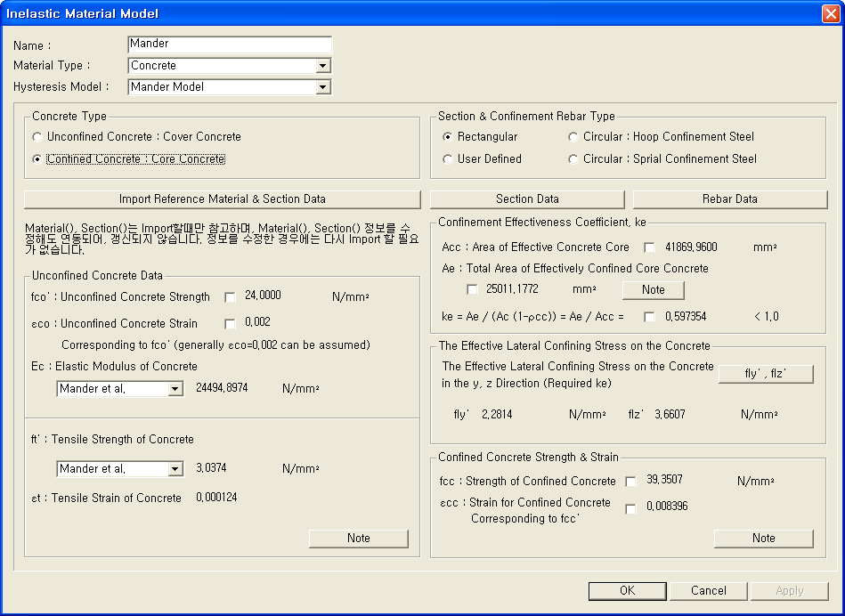845x616 pixels.
Task: Enable the fcc Strength of Confined Concrete checkbox
Action: 630,482
